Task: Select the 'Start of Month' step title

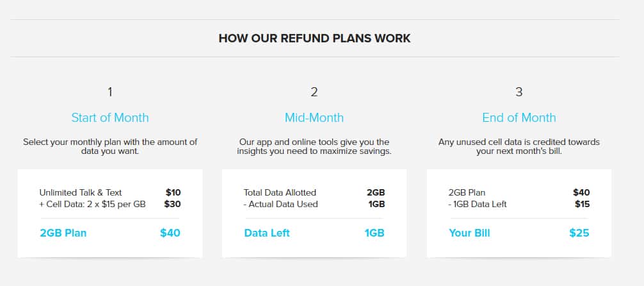Action: pyautogui.click(x=110, y=118)
